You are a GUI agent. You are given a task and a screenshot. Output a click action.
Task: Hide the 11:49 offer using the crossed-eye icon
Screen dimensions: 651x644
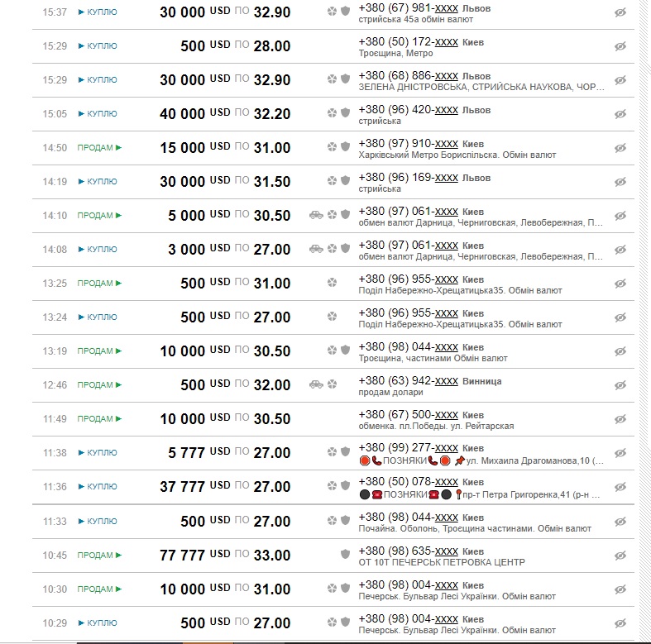(x=620, y=419)
